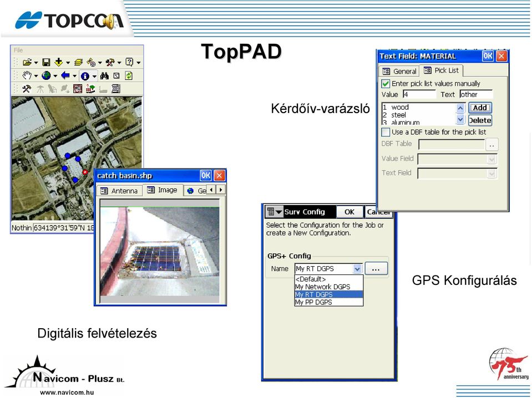Expand the dropdown arrow beside the Open folder icon
The height and width of the screenshot is (398, 532).
(x=36, y=63)
